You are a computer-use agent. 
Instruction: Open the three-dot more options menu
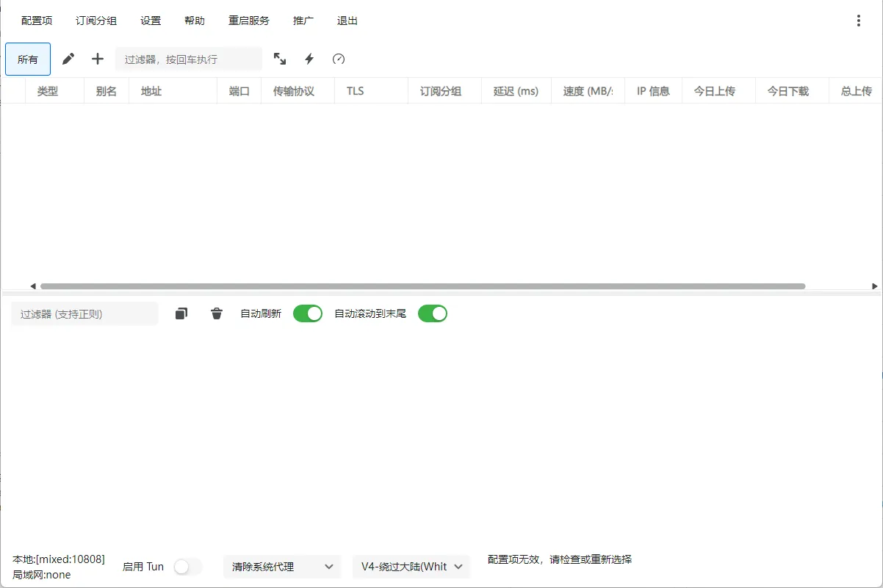859,21
